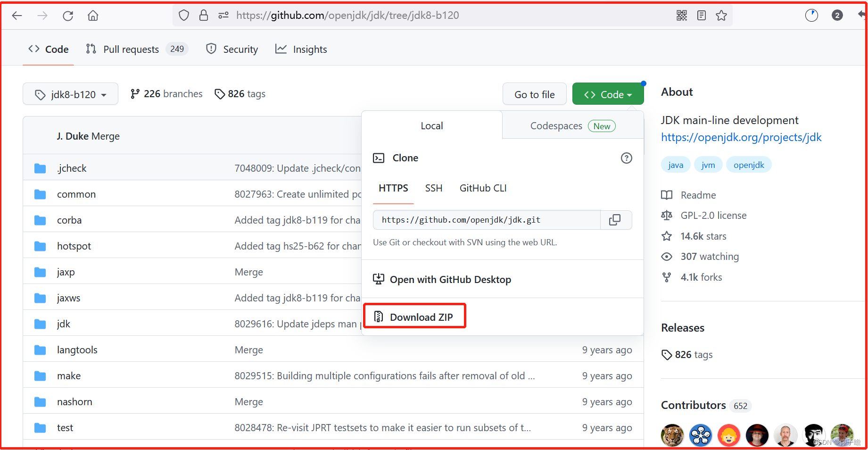Select the Local tab in clone popup

coord(432,126)
